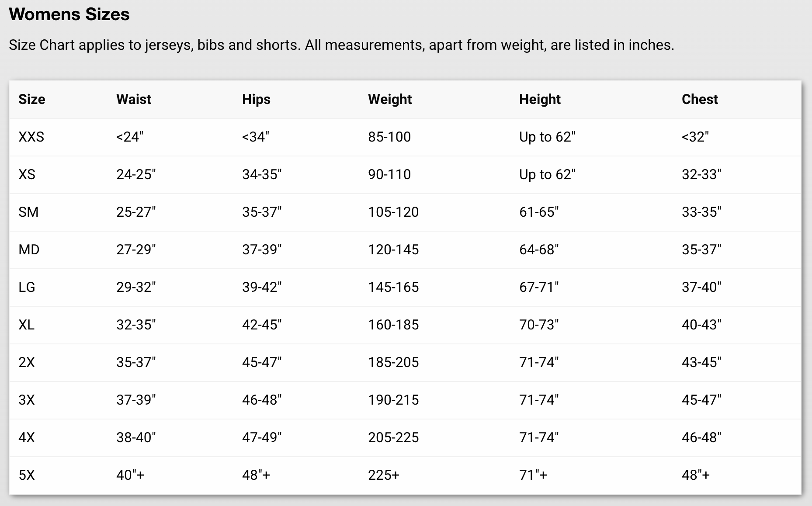This screenshot has width=812, height=506.
Task: Click the Chest column header
Action: (x=700, y=99)
